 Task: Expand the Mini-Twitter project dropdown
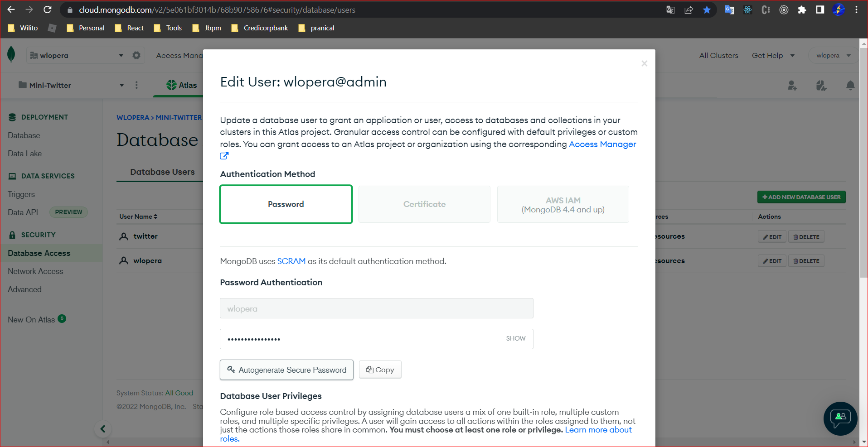[121, 85]
